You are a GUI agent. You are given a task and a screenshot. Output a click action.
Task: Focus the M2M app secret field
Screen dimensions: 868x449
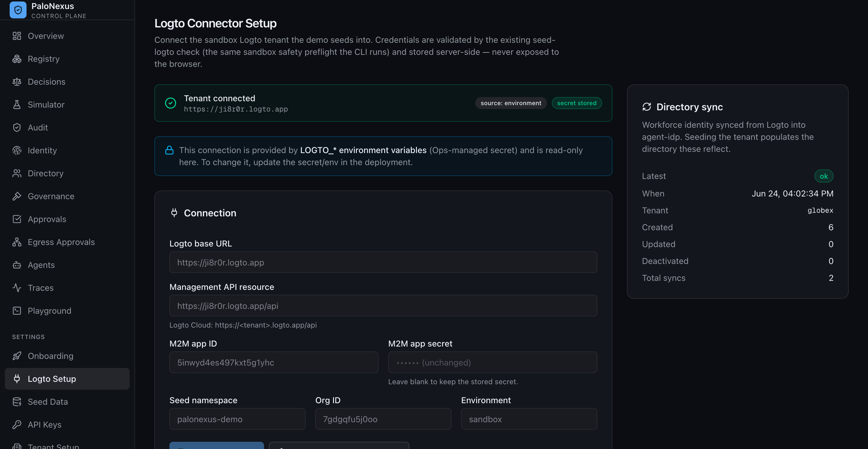pyautogui.click(x=492, y=363)
